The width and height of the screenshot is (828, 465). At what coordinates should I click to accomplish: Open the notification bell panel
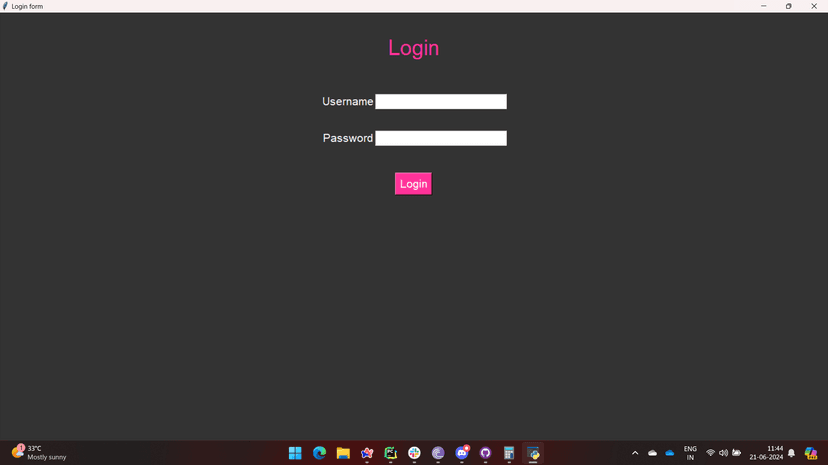792,453
